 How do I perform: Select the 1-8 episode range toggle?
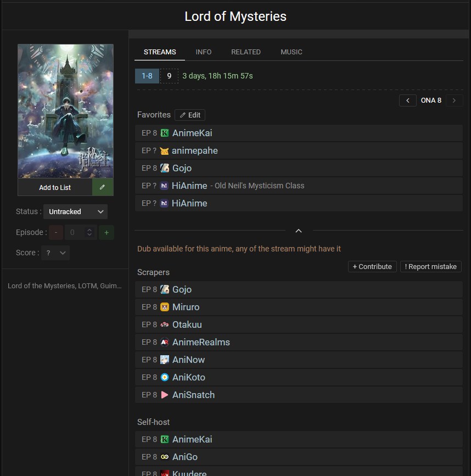coord(147,76)
